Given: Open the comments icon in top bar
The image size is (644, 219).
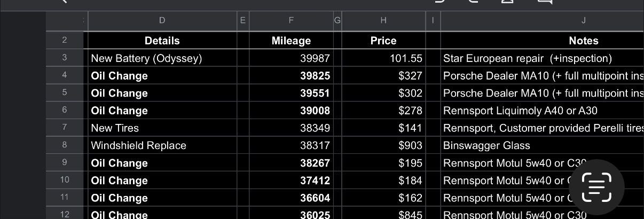Looking at the screenshot, I should (544, 2).
